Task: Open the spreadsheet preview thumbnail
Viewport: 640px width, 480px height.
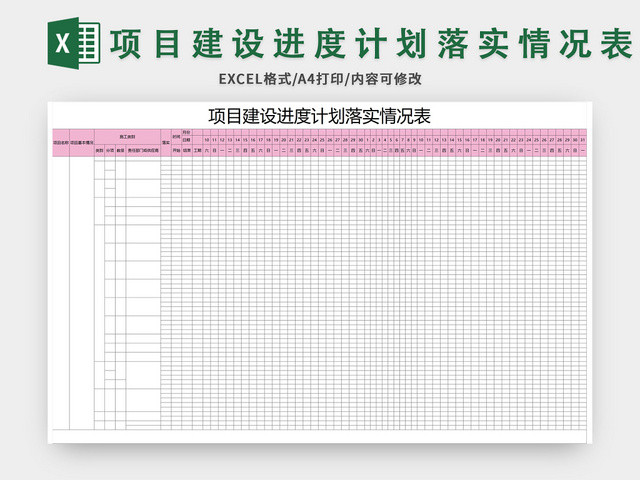Action: [x=320, y=272]
